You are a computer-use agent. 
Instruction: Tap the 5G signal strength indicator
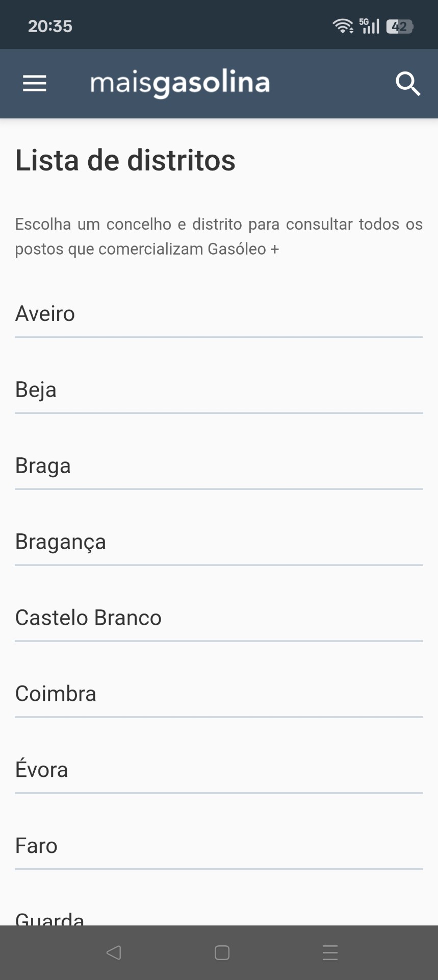(x=370, y=26)
